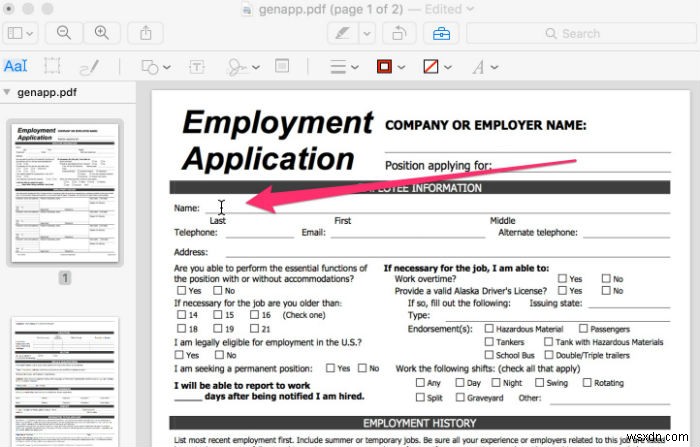Click the Address field line
This screenshot has width=700, height=447.
point(448,253)
